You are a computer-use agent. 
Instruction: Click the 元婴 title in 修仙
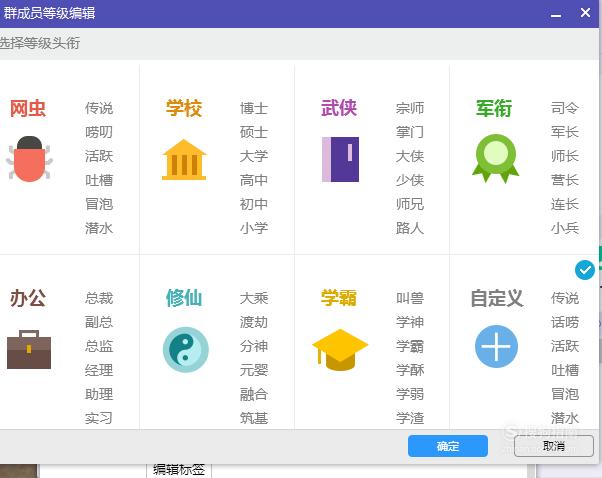(x=254, y=370)
